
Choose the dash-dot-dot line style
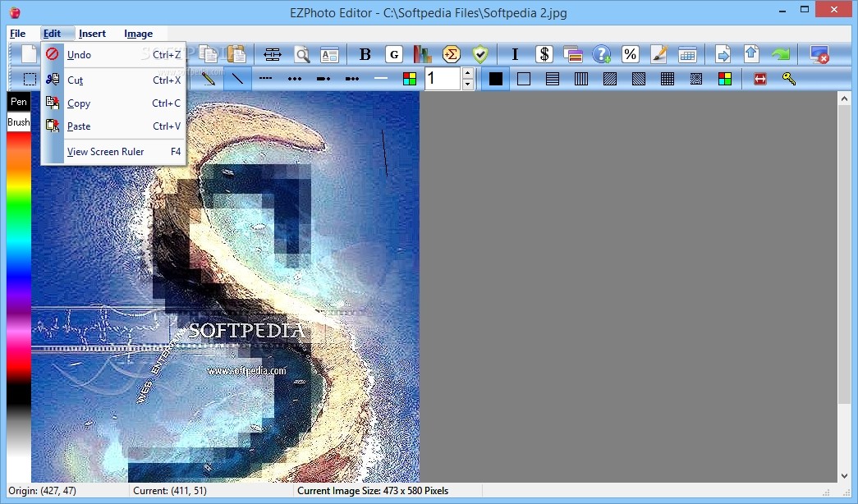[x=352, y=78]
